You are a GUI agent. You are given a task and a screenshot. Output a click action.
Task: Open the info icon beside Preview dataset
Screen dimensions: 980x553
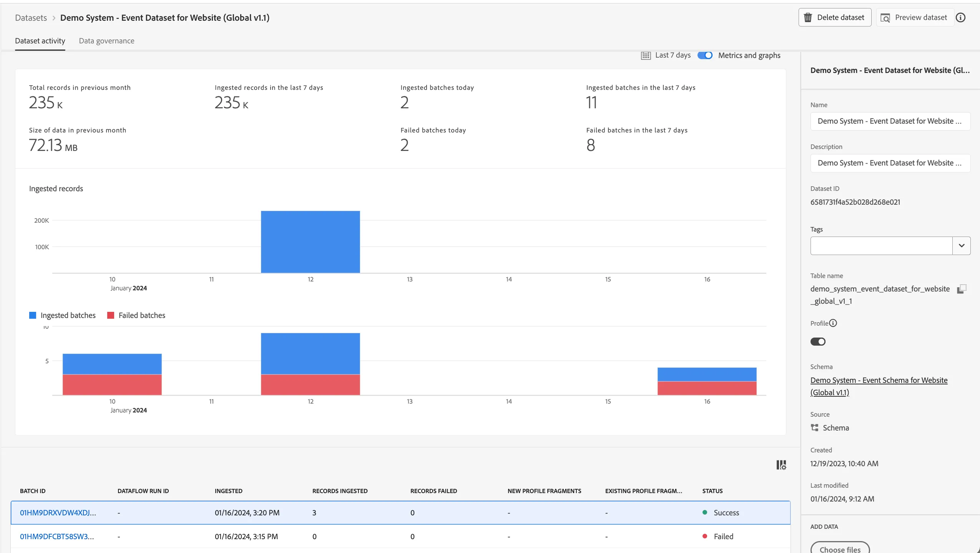[x=960, y=18]
